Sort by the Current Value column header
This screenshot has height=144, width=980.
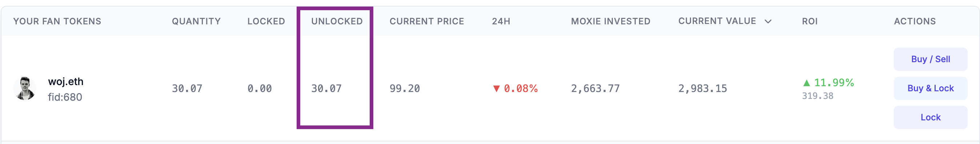pyautogui.click(x=717, y=21)
